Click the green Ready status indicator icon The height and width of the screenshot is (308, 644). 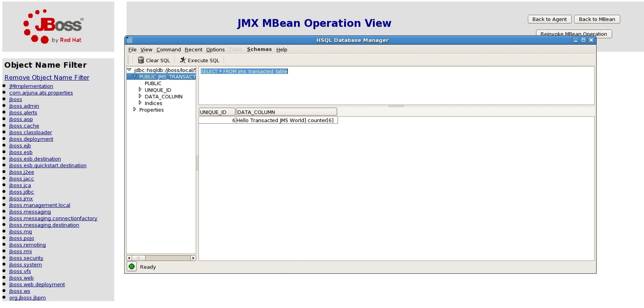click(x=132, y=266)
